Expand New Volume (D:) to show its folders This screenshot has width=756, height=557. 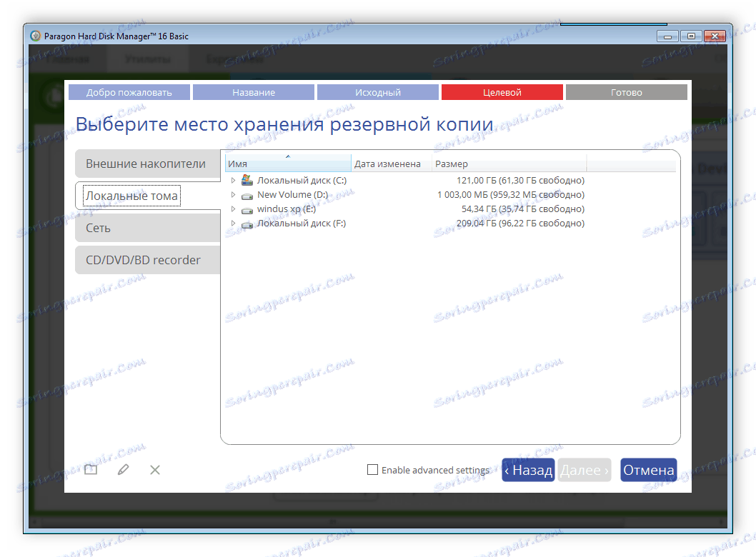click(x=232, y=194)
